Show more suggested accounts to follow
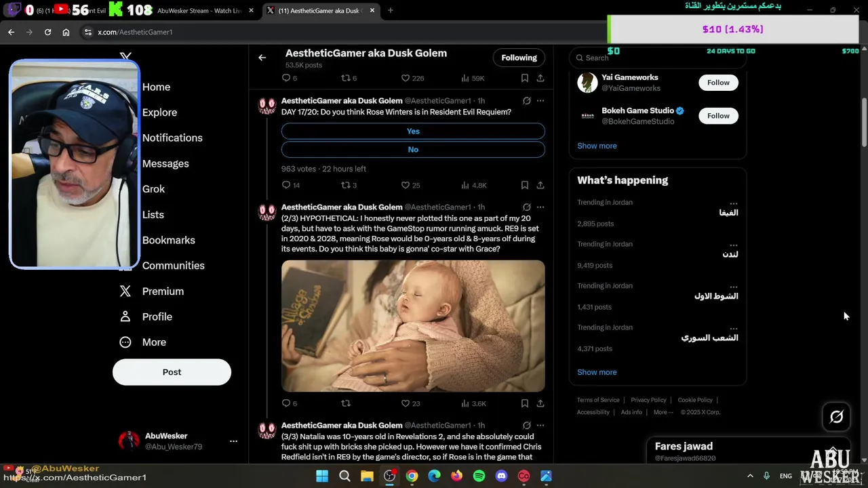The image size is (868, 488). [597, 146]
